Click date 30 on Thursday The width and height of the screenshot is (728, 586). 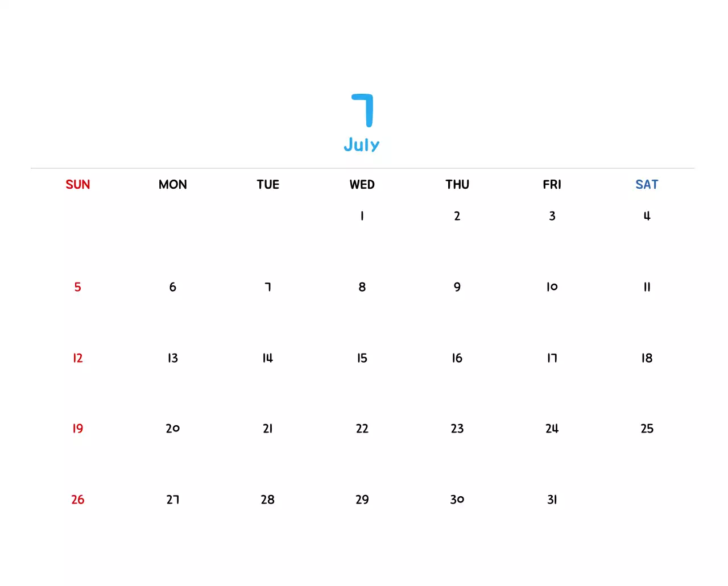click(x=457, y=500)
